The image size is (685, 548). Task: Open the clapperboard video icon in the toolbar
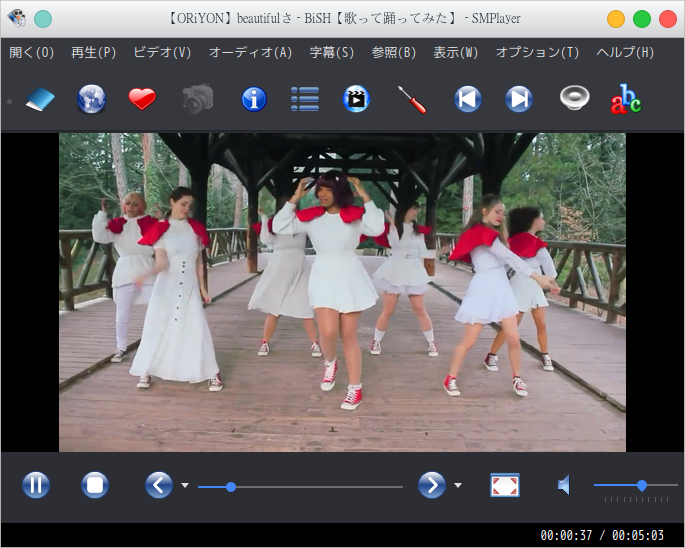(x=356, y=99)
